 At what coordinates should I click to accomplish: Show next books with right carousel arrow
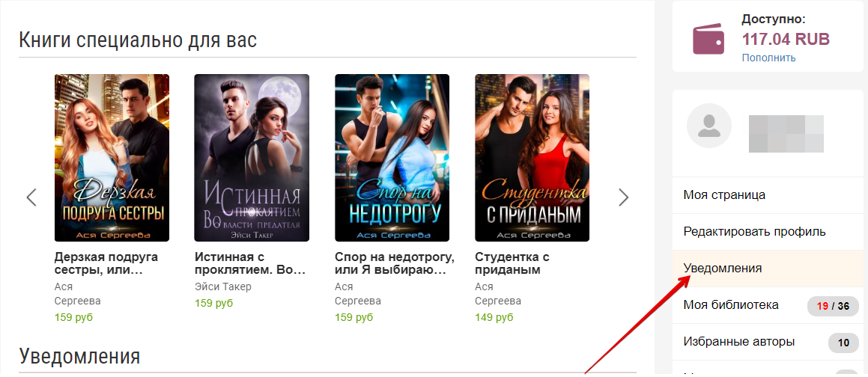pos(624,197)
